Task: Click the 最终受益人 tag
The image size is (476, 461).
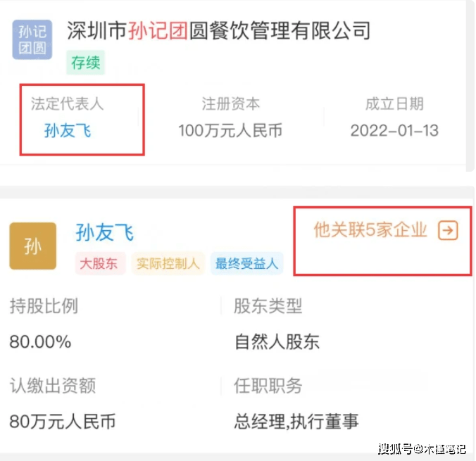Action: (246, 264)
